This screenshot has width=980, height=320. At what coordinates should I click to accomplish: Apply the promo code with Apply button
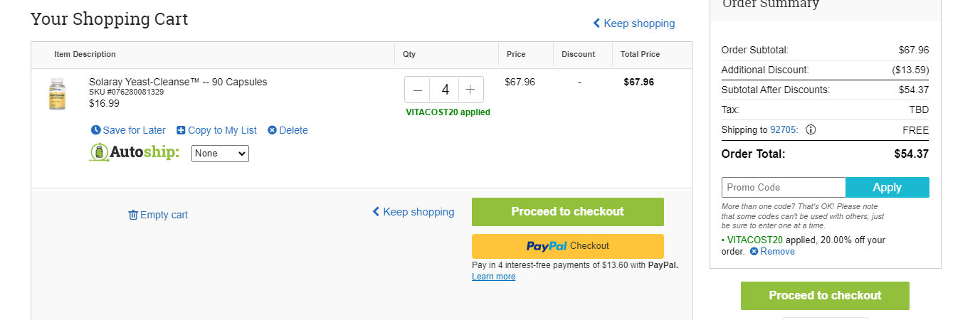[887, 187]
